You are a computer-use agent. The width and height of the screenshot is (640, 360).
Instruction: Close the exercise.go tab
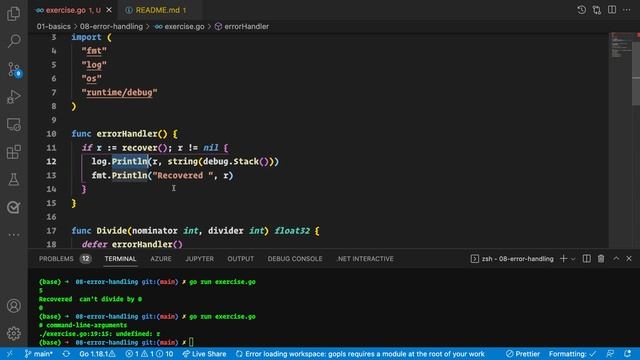pyautogui.click(x=109, y=10)
